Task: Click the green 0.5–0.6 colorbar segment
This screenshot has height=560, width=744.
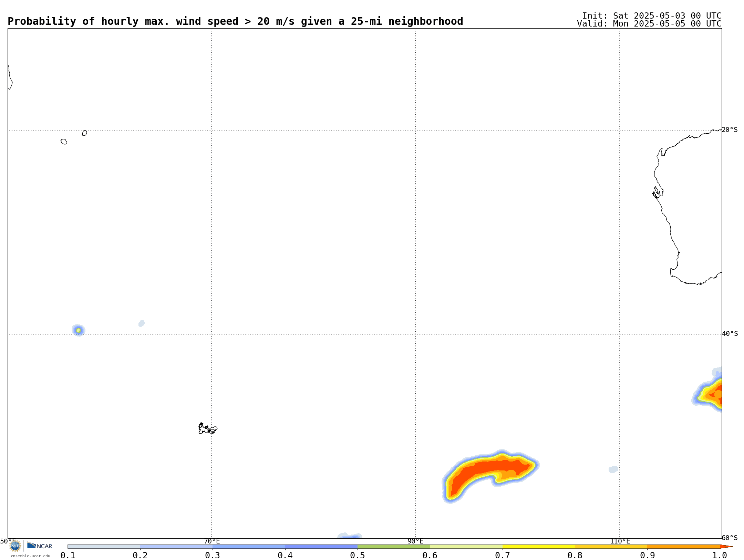Action: pos(394,547)
